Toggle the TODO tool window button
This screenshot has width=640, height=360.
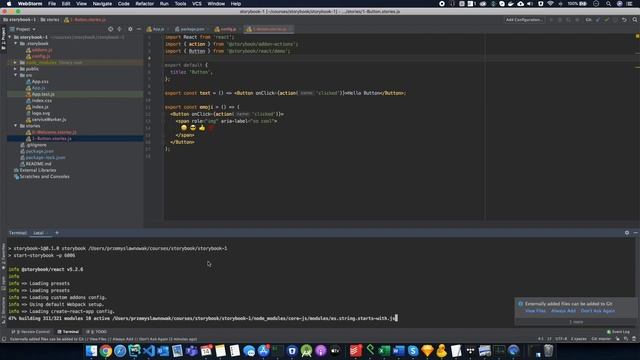(97, 332)
